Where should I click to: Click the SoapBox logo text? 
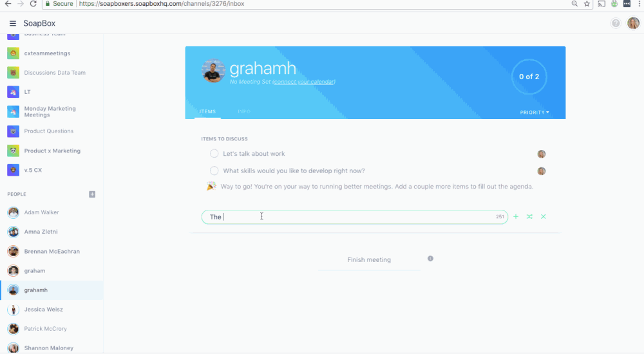click(39, 23)
